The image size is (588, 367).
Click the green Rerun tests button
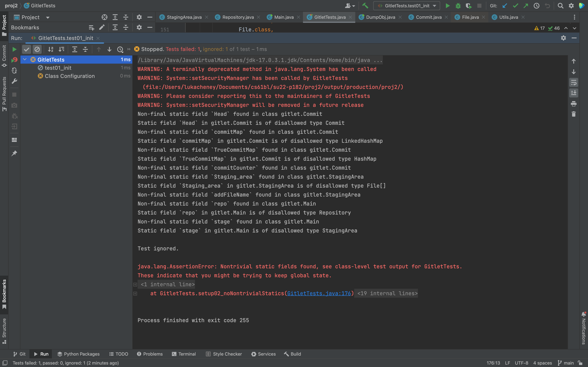[14, 49]
